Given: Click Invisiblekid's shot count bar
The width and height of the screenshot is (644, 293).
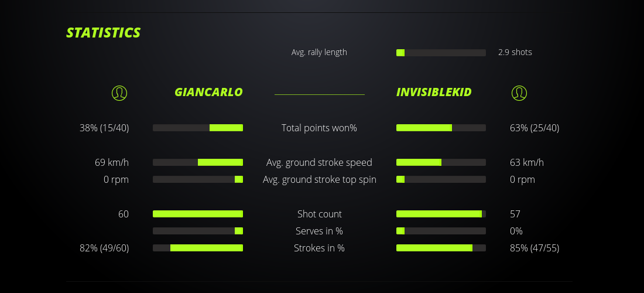Looking at the screenshot, I should (441, 214).
